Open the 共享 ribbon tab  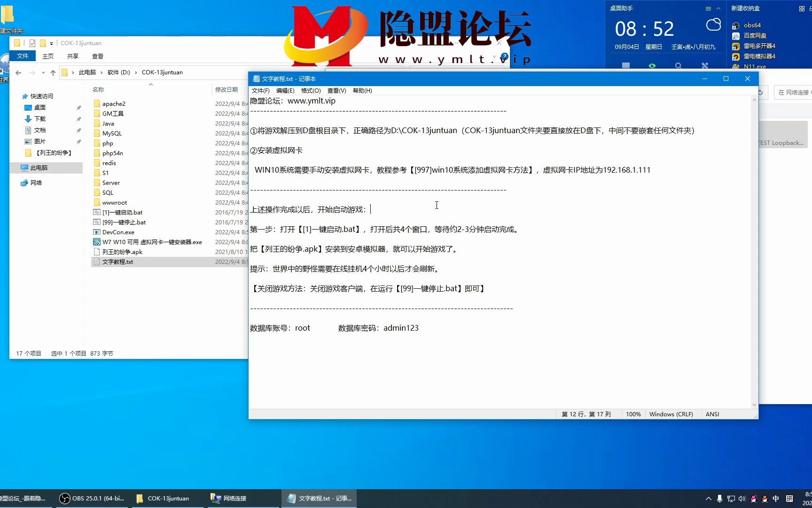click(x=72, y=56)
